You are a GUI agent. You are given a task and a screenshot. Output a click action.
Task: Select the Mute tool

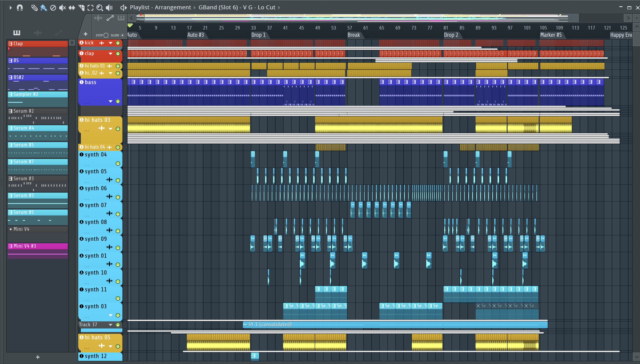click(62, 8)
